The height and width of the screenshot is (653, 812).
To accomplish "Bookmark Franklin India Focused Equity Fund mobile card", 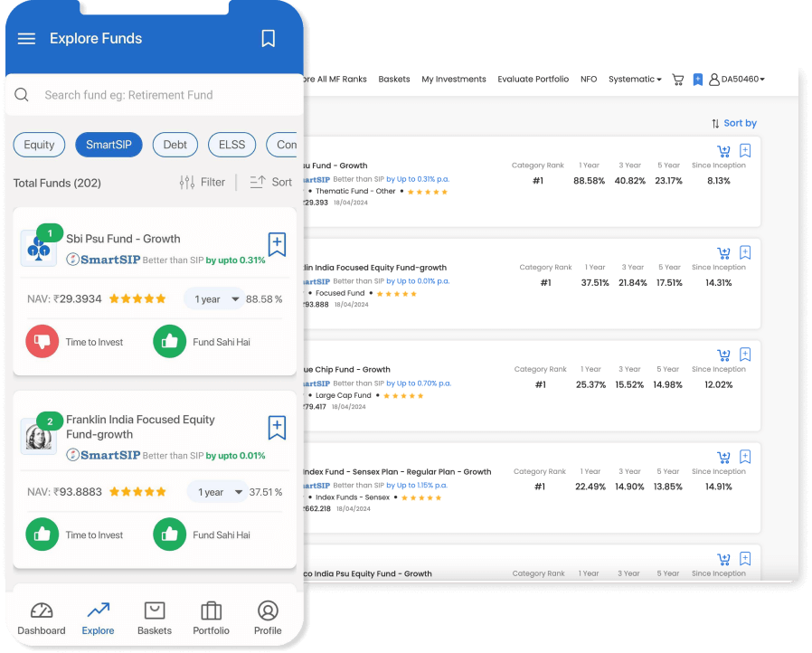I will 277,428.
